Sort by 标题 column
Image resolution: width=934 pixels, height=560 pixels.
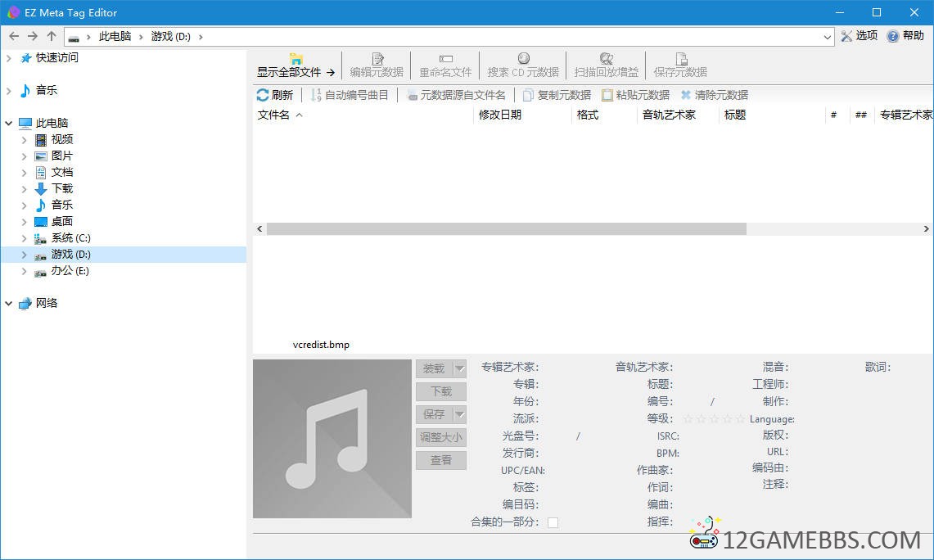(x=734, y=115)
